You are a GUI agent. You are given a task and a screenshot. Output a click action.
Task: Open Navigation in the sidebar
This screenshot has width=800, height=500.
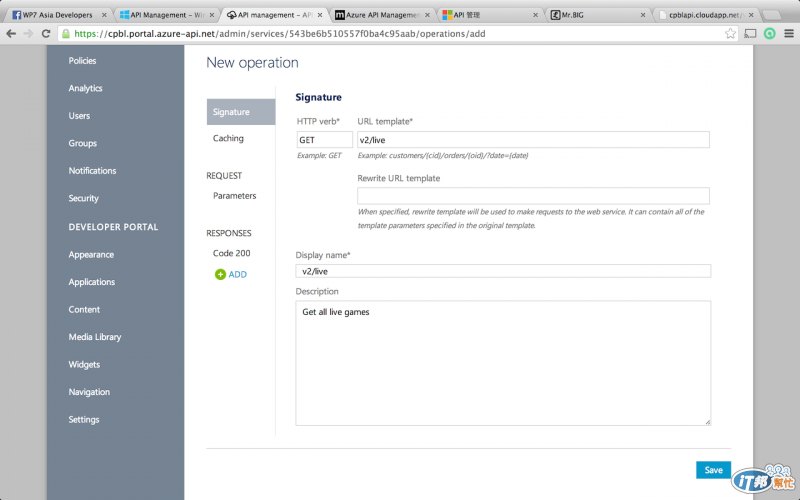[x=89, y=392]
